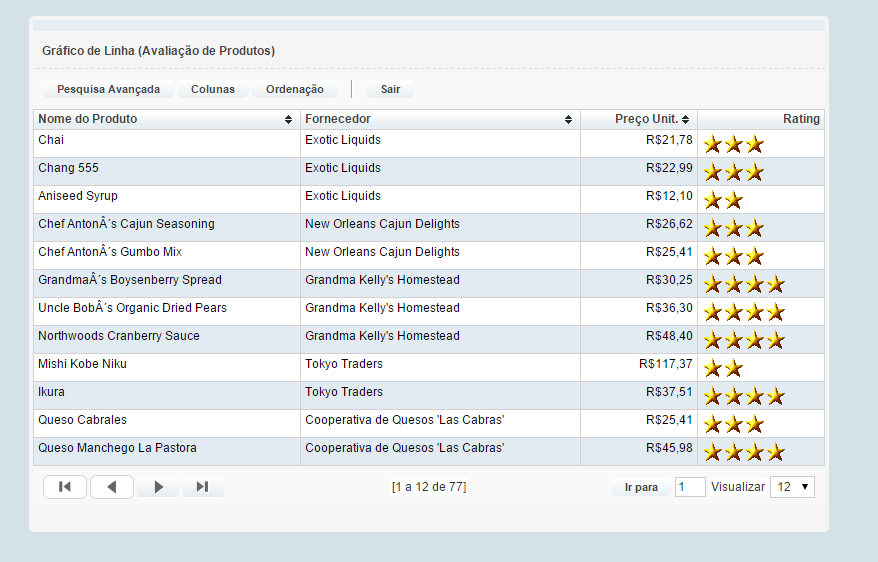Click the star rating for Aniseed Syrup

point(723,200)
